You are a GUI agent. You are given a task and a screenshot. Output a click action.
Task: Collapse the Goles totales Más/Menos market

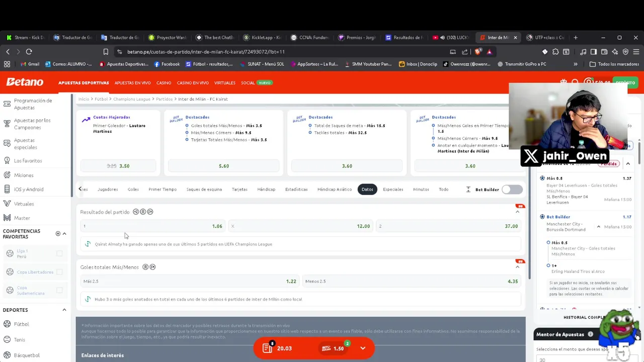pyautogui.click(x=517, y=267)
